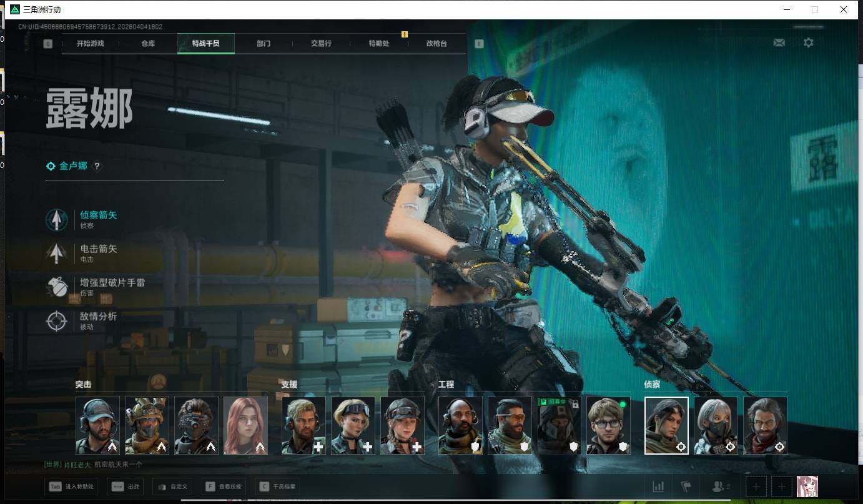Viewport: 863px width, 504px height.
Task: Select the 突击 operator wearing dark goggles
Action: (196, 425)
